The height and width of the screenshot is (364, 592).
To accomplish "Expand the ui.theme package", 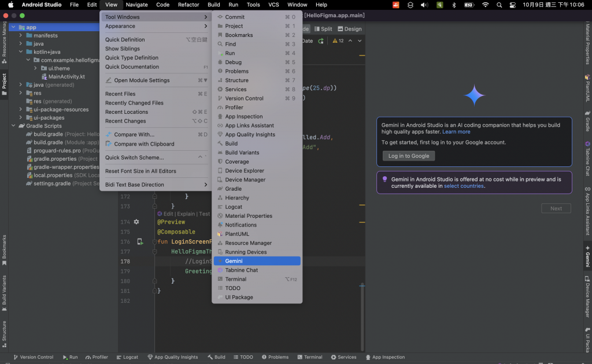I will coord(35,68).
